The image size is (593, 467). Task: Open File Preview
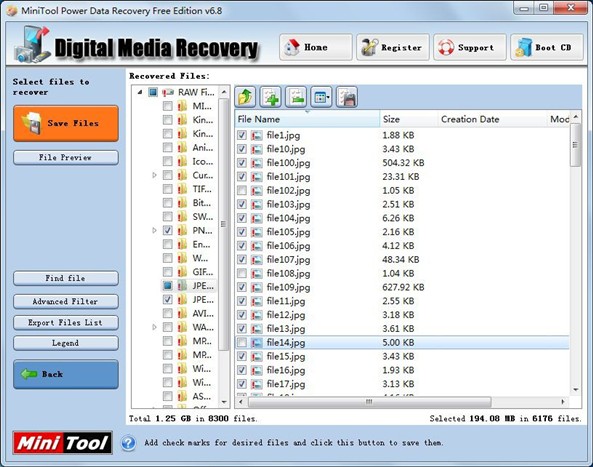[x=66, y=157]
